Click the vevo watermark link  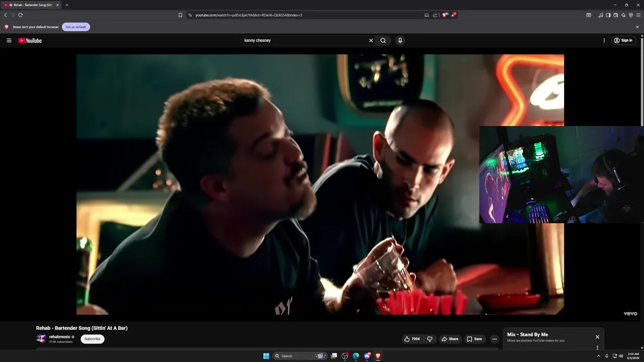pyautogui.click(x=630, y=313)
